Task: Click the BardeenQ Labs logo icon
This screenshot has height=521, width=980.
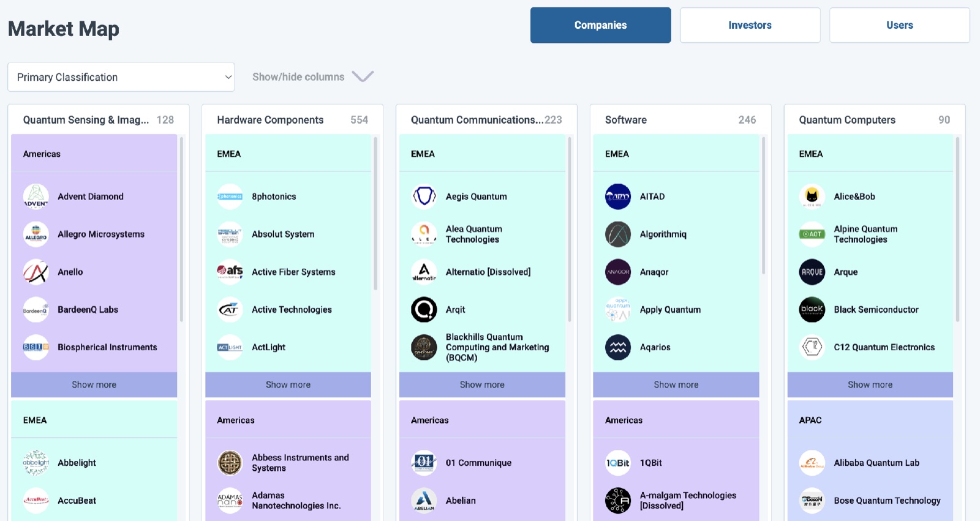Action: pyautogui.click(x=36, y=310)
